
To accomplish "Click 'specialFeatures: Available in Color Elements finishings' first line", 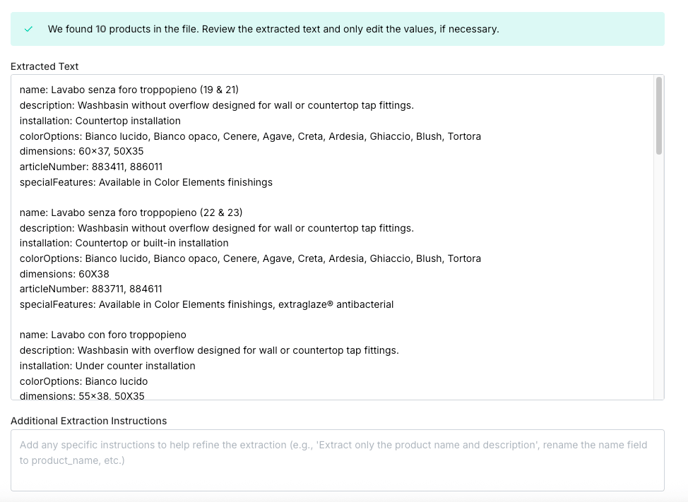I will [x=146, y=182].
